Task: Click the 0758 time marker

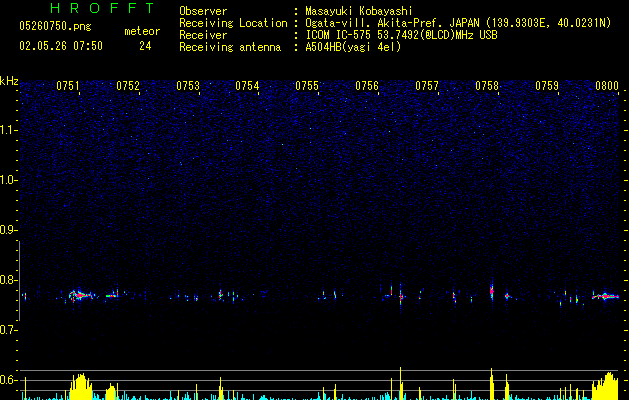Action: pos(487,86)
